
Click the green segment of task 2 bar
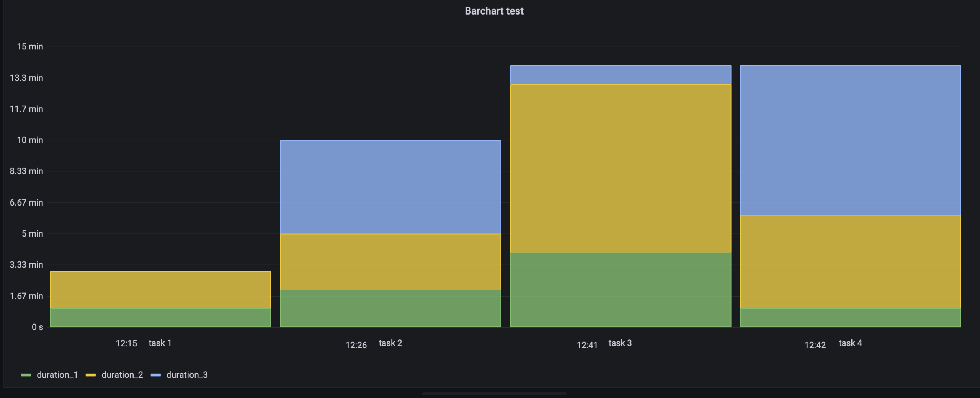point(390,308)
